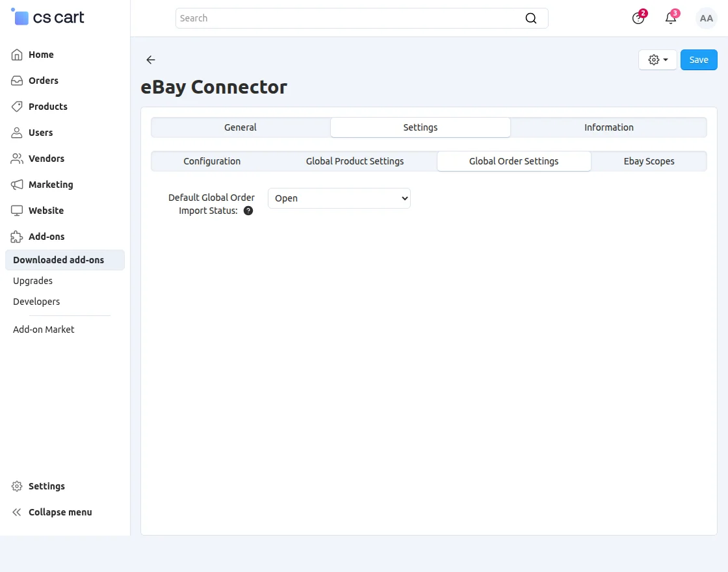The width and height of the screenshot is (728, 572).
Task: Select the Settings tab
Action: [420, 127]
